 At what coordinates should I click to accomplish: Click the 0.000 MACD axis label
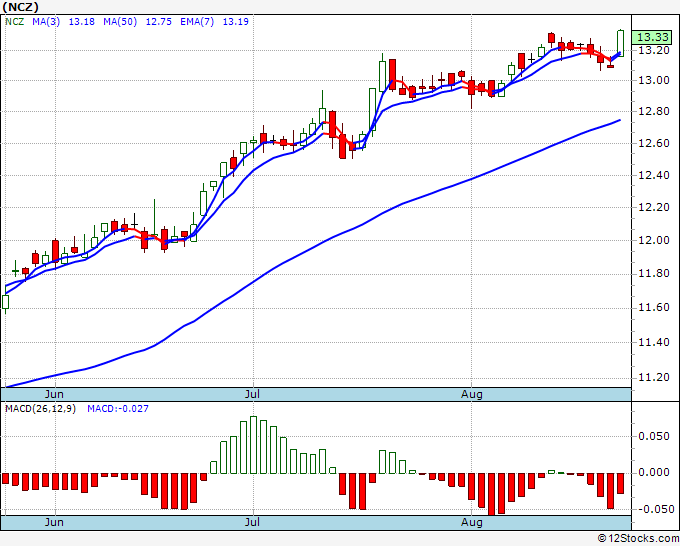click(654, 472)
